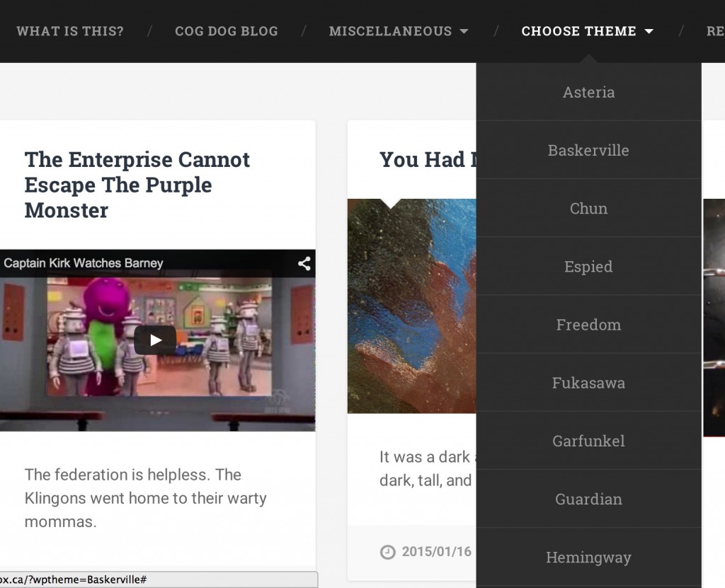This screenshot has height=588, width=725.
Task: Click the clock icon beside 2015/01/16
Action: coord(387,552)
